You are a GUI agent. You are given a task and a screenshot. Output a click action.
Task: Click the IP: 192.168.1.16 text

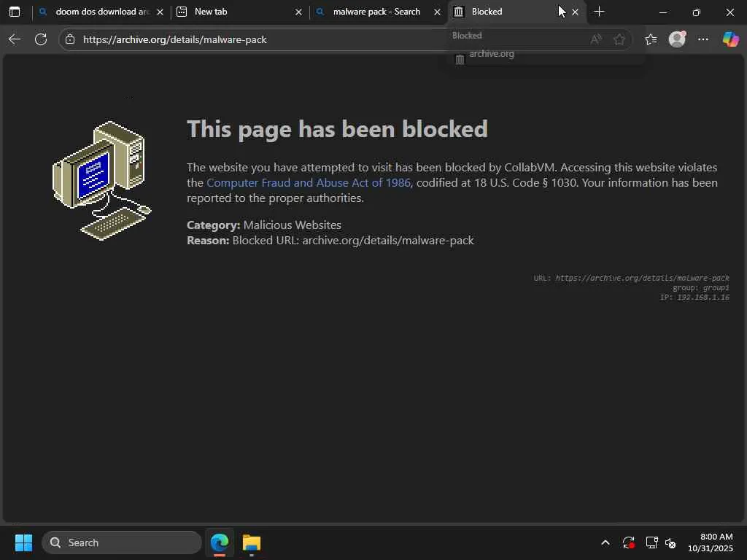pyautogui.click(x=694, y=297)
